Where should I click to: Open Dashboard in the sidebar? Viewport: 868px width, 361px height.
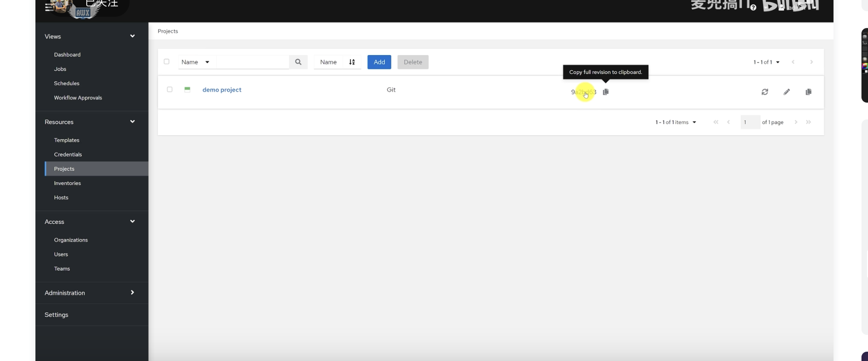tap(67, 55)
